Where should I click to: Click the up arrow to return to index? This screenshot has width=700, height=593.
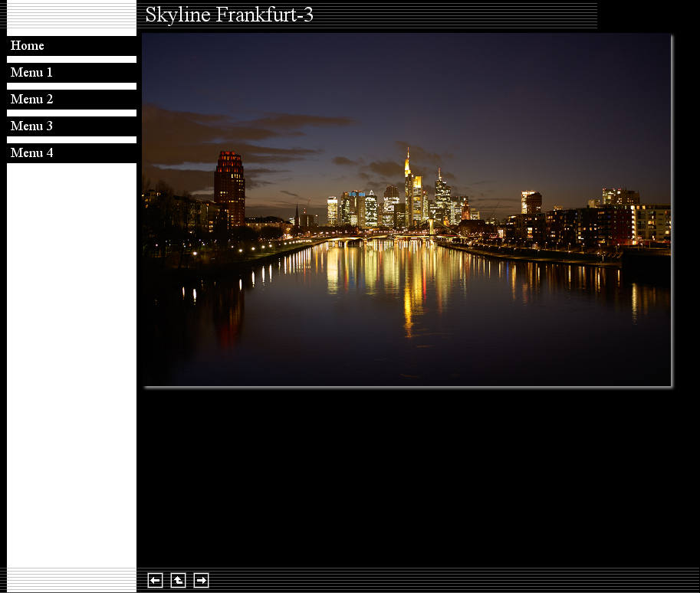178,581
